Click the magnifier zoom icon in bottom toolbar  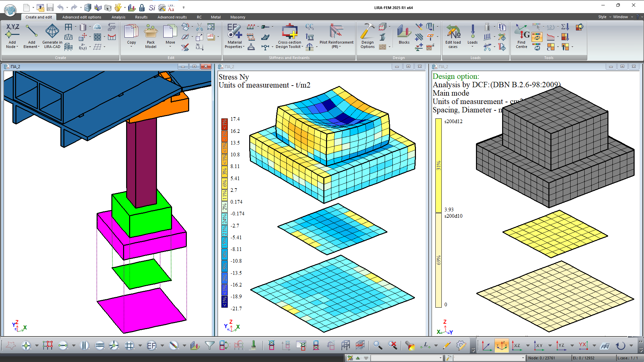tap(378, 345)
